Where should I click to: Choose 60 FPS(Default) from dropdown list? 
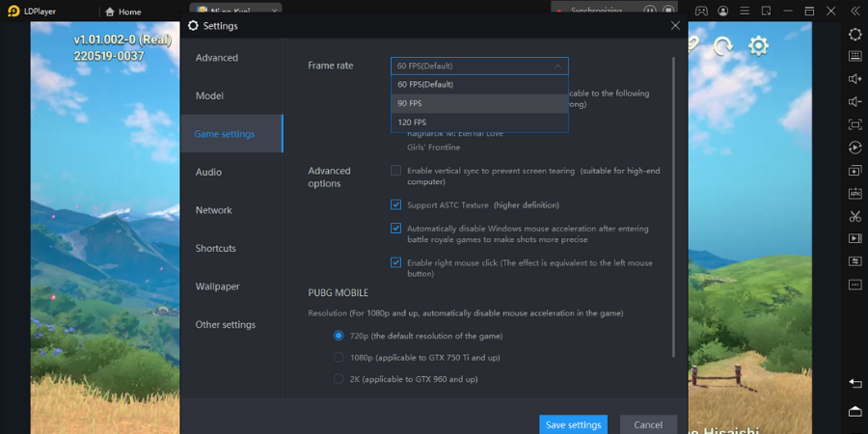tap(479, 85)
